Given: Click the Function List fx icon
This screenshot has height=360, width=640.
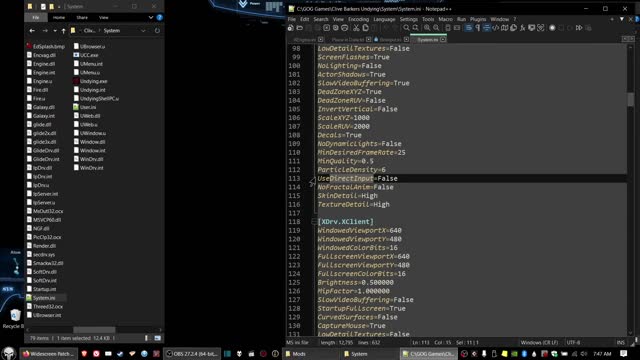Looking at the screenshot, I should [x=522, y=28].
